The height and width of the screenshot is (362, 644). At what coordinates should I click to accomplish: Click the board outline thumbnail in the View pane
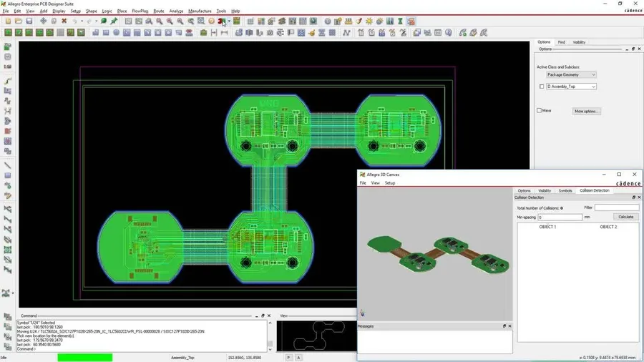click(x=318, y=336)
